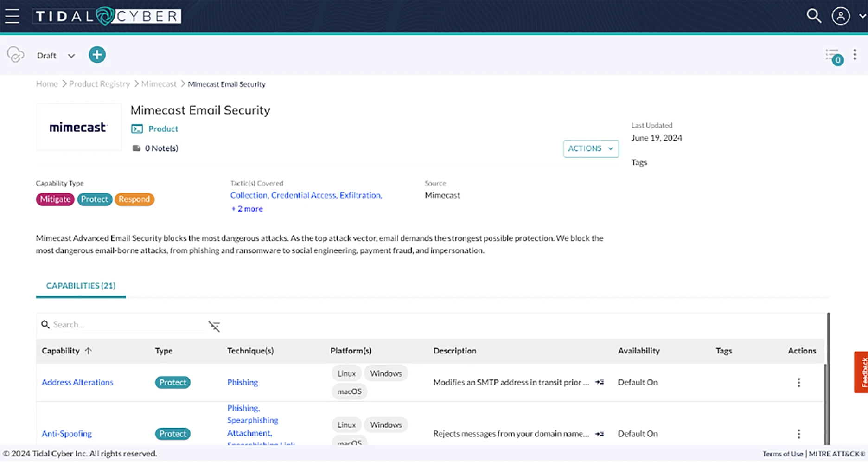The width and height of the screenshot is (868, 462).
Task: Expand Address Alterations description arrow icon
Action: [x=600, y=382]
